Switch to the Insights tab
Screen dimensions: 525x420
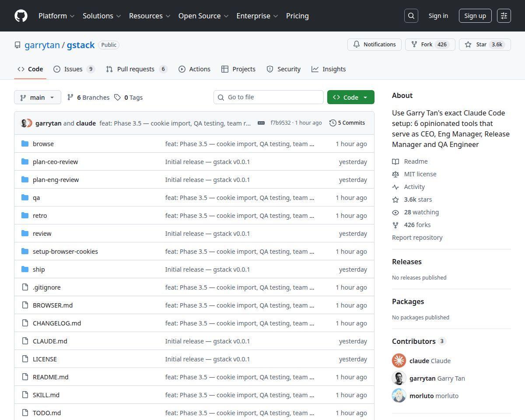point(329,69)
